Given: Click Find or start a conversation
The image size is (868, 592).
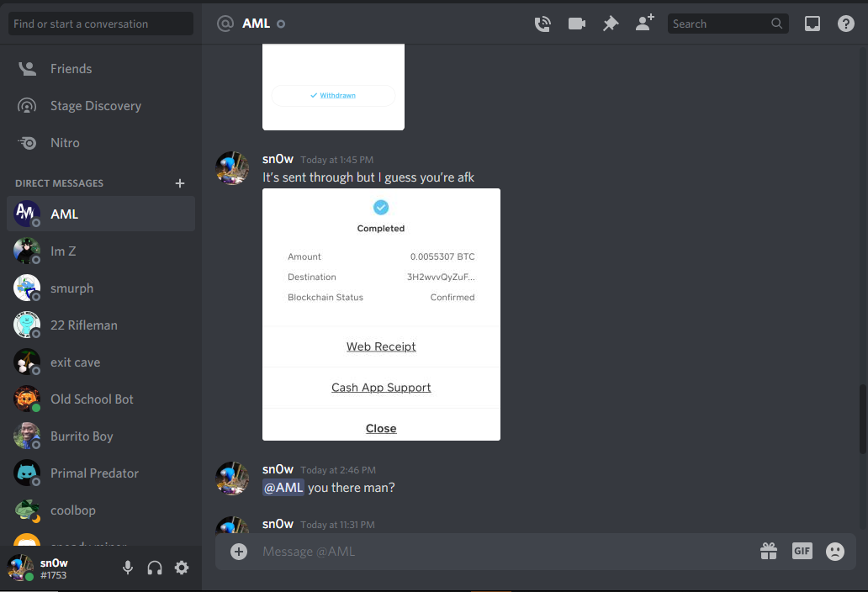Looking at the screenshot, I should (x=101, y=24).
